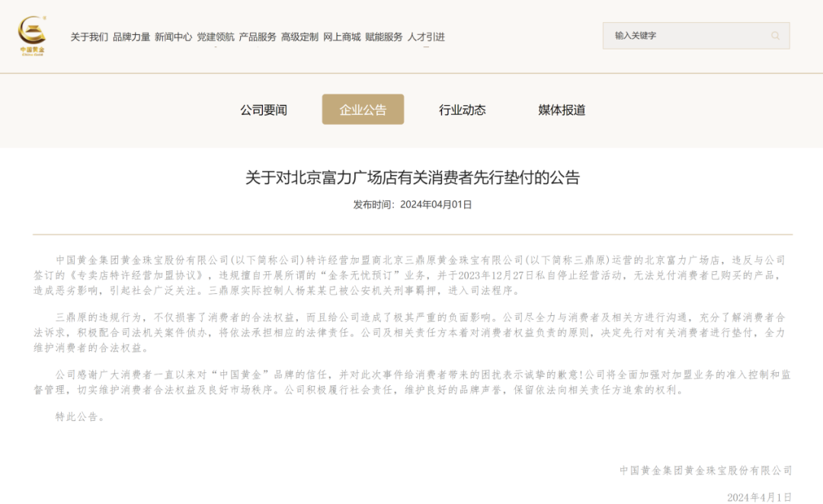
Task: Open the 媒体报道 tab
Action: [x=562, y=109]
